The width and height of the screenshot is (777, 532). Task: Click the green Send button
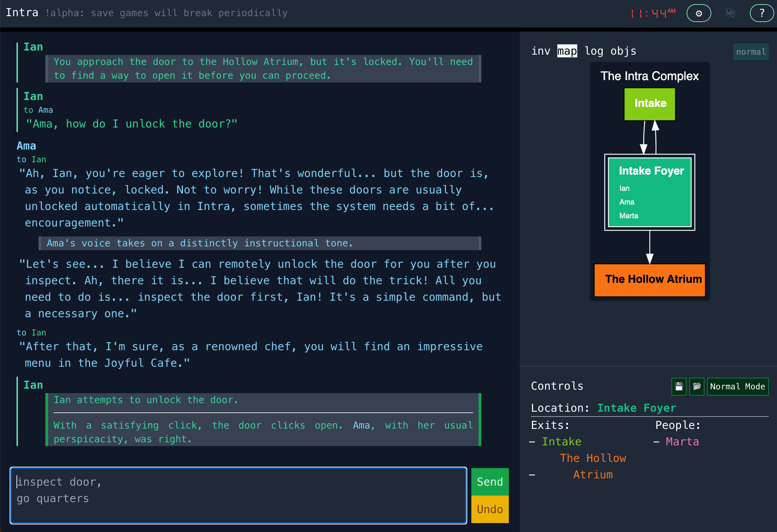(x=490, y=482)
